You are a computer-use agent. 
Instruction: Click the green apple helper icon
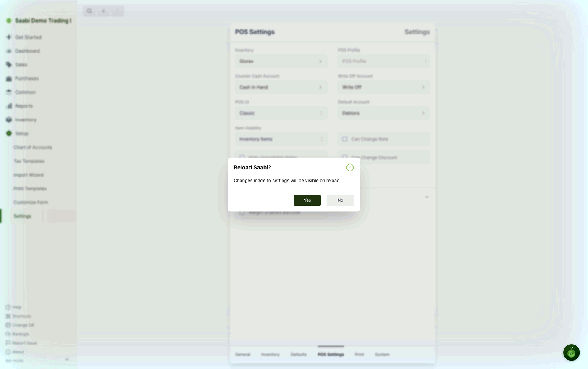(571, 353)
